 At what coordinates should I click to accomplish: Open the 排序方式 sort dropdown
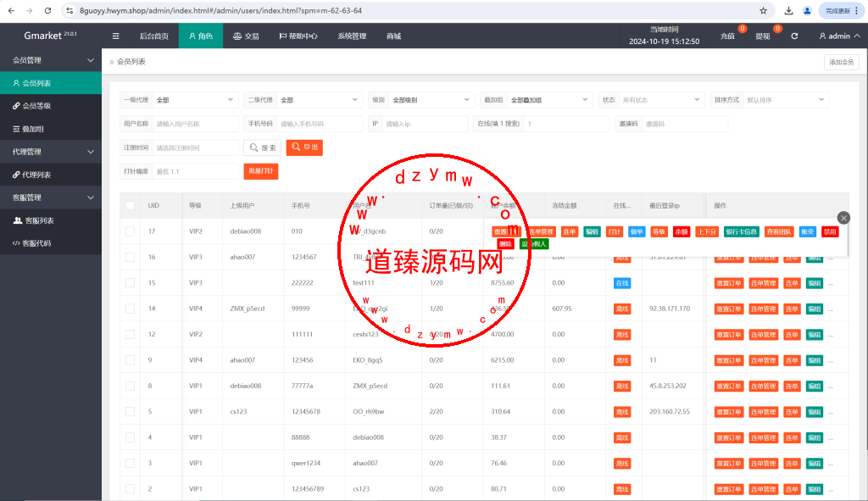pos(786,100)
